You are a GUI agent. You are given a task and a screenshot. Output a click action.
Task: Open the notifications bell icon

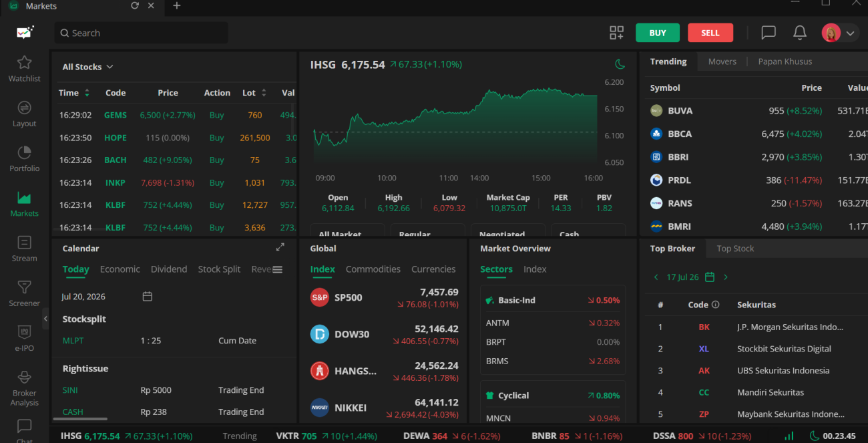pos(800,33)
